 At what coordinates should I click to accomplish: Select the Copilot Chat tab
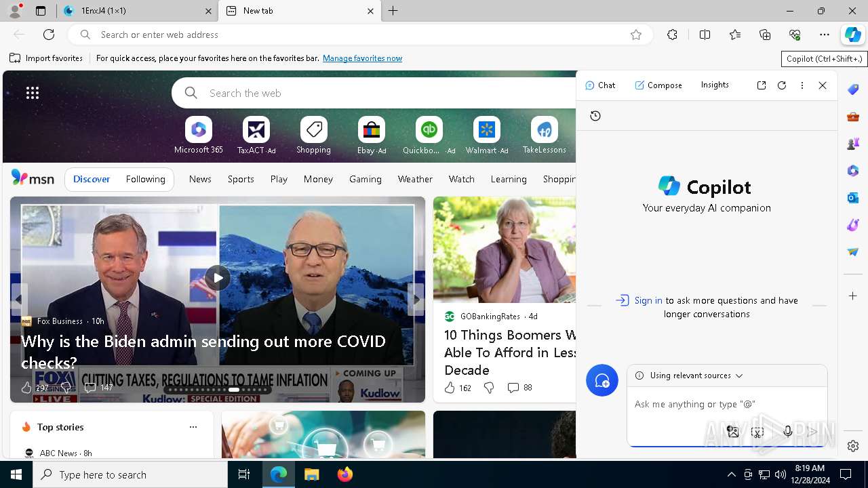click(600, 85)
